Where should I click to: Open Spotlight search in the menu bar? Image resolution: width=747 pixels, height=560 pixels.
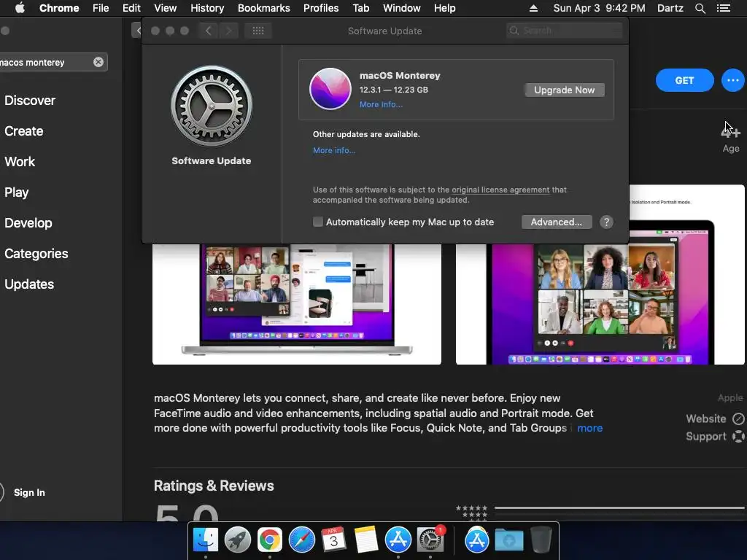point(700,8)
